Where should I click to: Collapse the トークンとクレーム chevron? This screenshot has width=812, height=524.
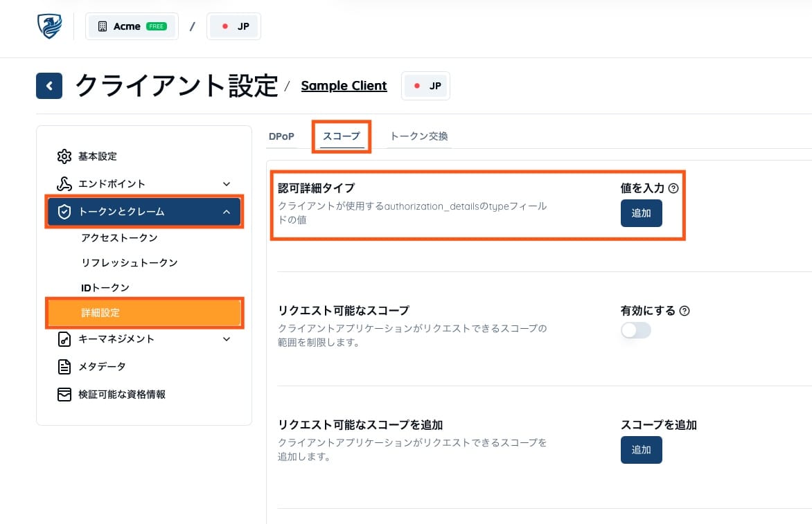[x=227, y=212]
